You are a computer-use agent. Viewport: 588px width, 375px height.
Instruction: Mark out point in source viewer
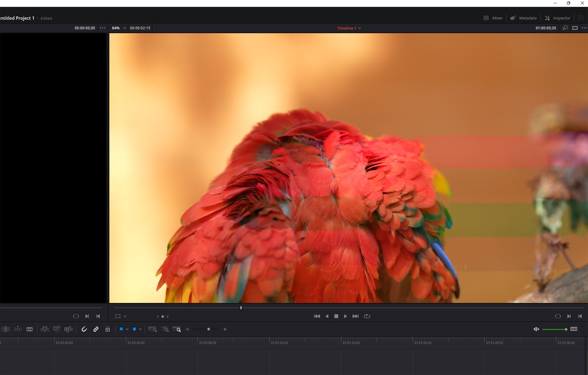(98, 316)
